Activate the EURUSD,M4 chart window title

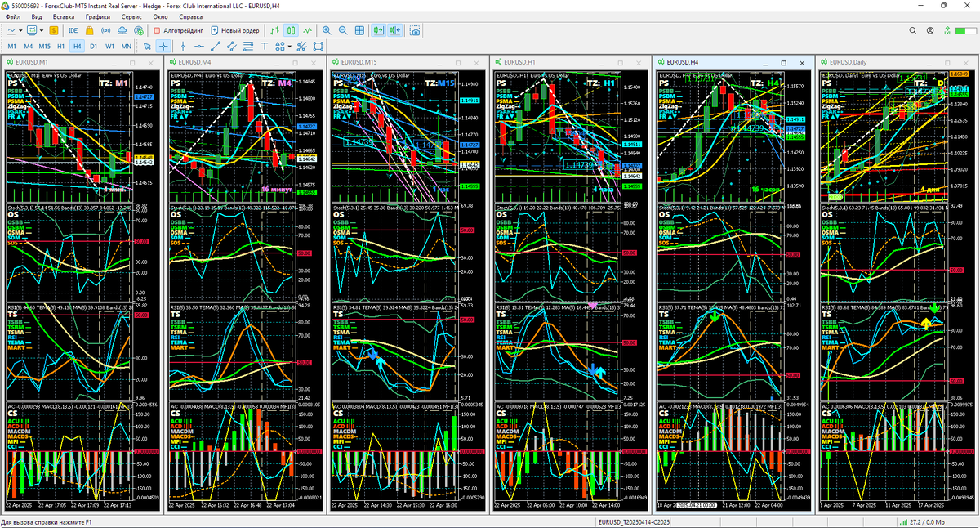click(x=195, y=62)
